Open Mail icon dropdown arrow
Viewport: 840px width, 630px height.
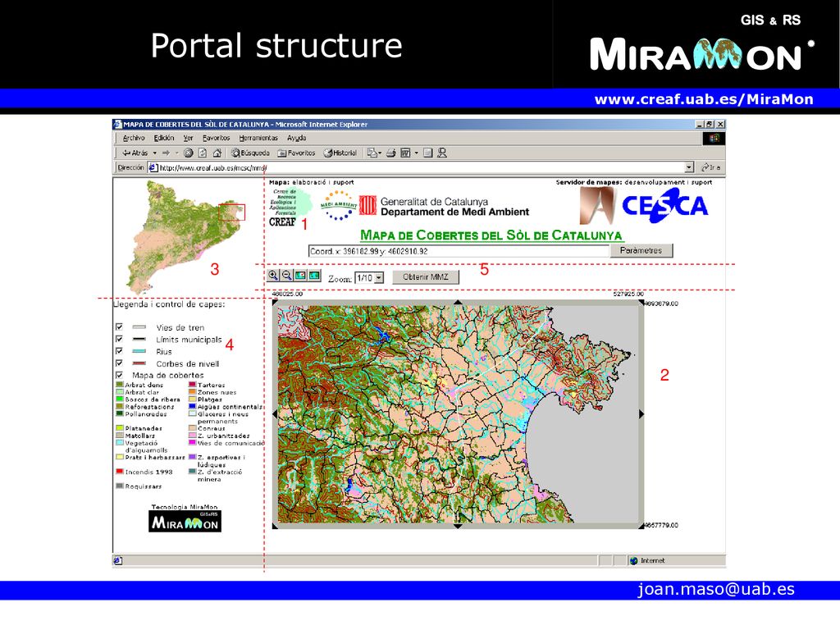coord(380,153)
